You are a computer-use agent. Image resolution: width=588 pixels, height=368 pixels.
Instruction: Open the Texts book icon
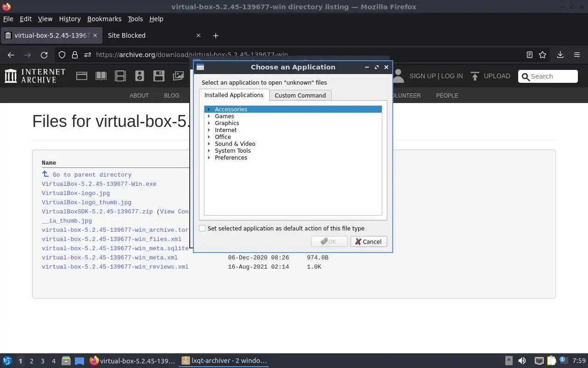(x=101, y=76)
